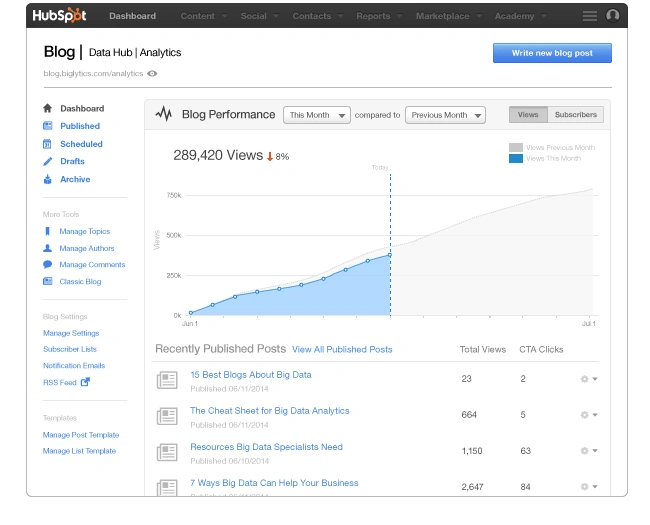This screenshot has height=525, width=650.
Task: Switch chart to Subscribers mode
Action: (575, 115)
